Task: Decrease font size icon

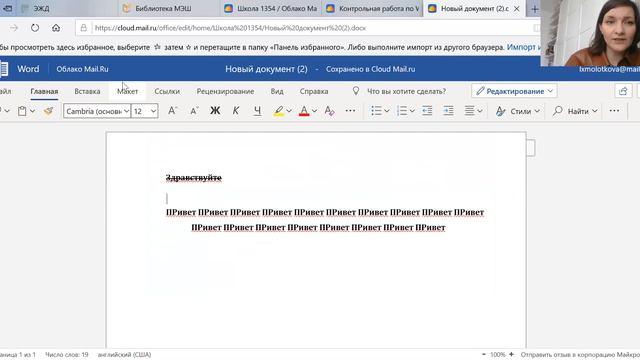Action: pos(194,111)
